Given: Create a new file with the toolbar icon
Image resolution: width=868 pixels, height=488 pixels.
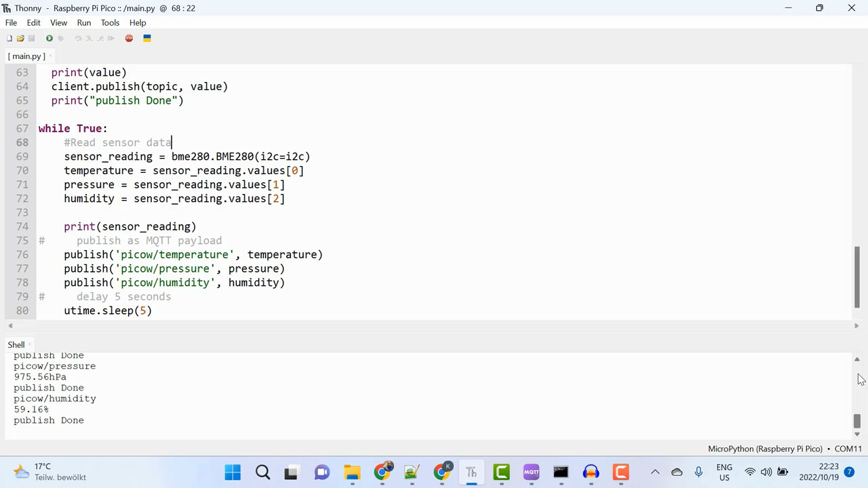Looking at the screenshot, I should tap(9, 39).
